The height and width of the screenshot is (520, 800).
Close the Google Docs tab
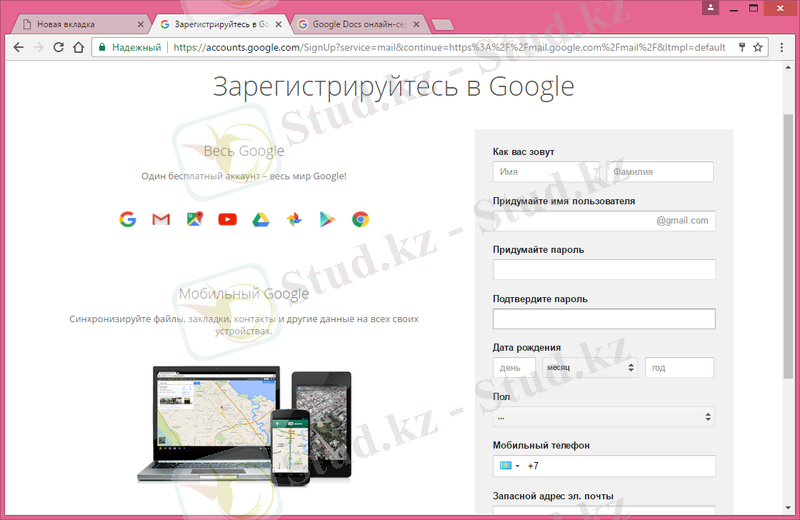[x=416, y=24]
